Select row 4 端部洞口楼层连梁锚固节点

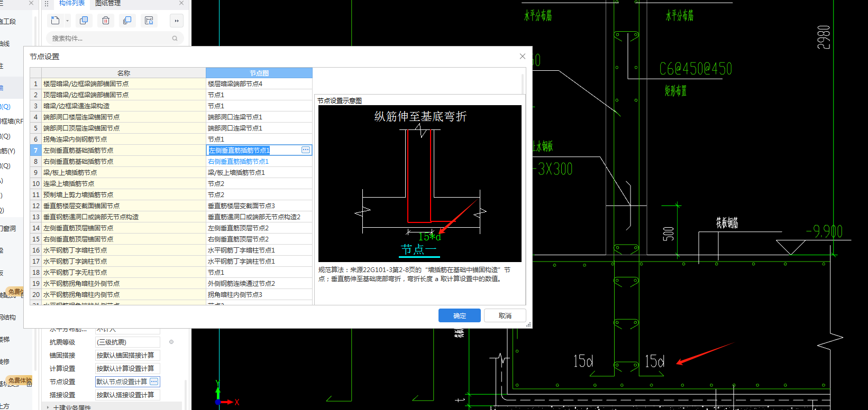123,117
